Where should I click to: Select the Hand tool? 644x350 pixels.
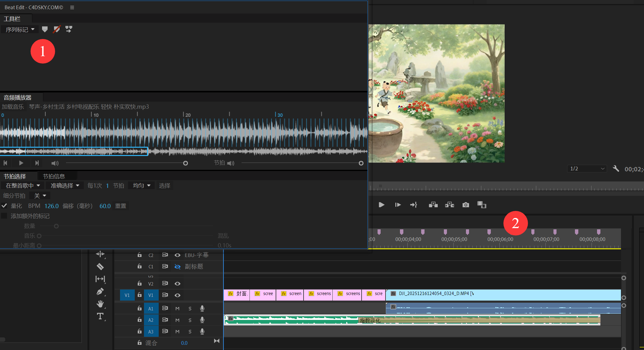(100, 304)
